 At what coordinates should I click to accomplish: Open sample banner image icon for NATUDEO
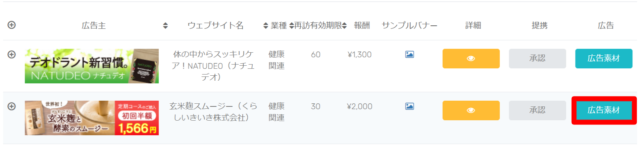(409, 55)
